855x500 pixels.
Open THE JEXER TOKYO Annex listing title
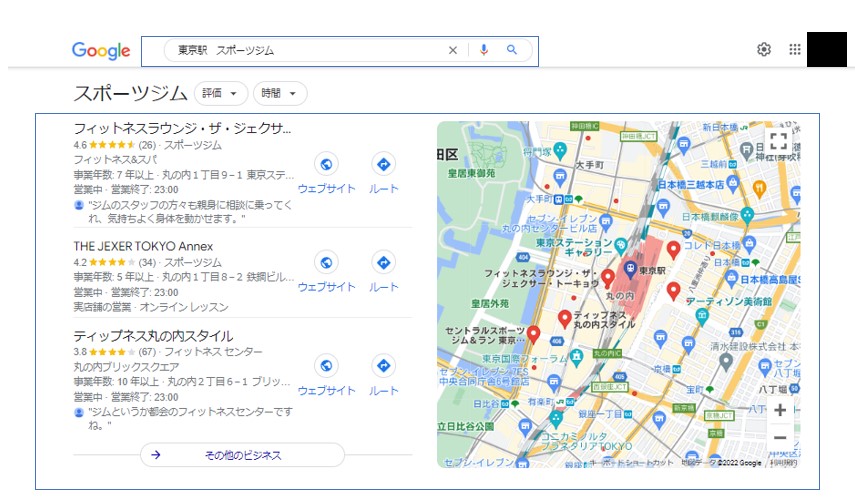pyautogui.click(x=143, y=246)
